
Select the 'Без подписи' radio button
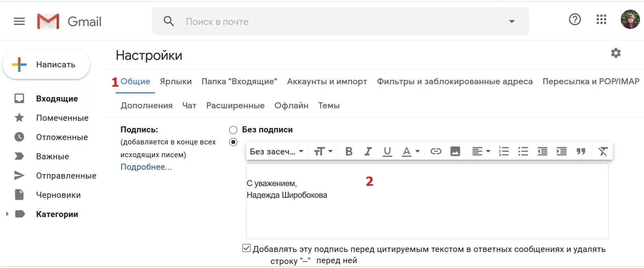(x=233, y=130)
